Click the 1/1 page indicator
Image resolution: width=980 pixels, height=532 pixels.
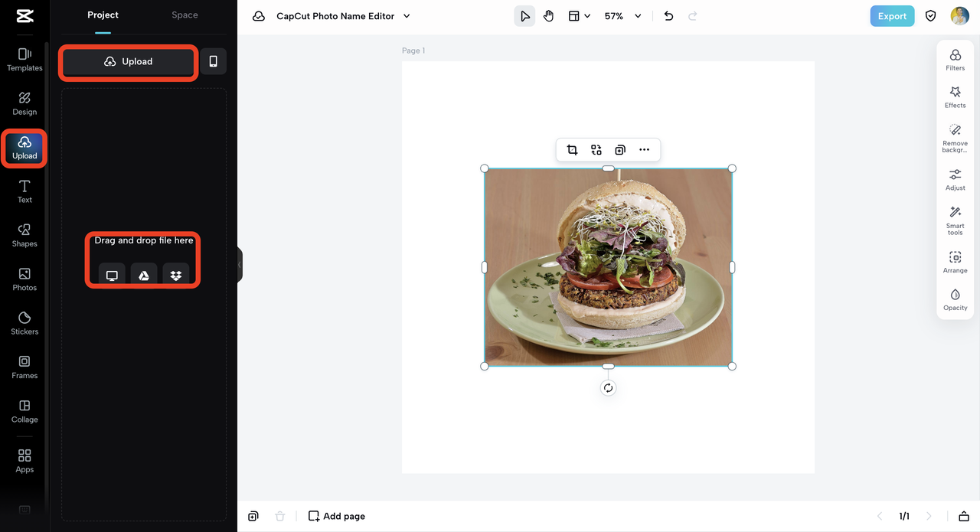pos(904,517)
